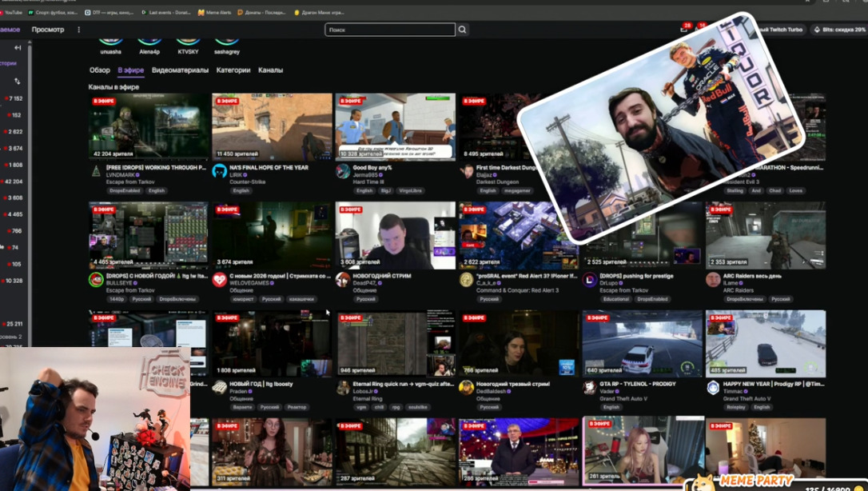Focus the Поиск search field
The width and height of the screenshot is (868, 491).
390,30
